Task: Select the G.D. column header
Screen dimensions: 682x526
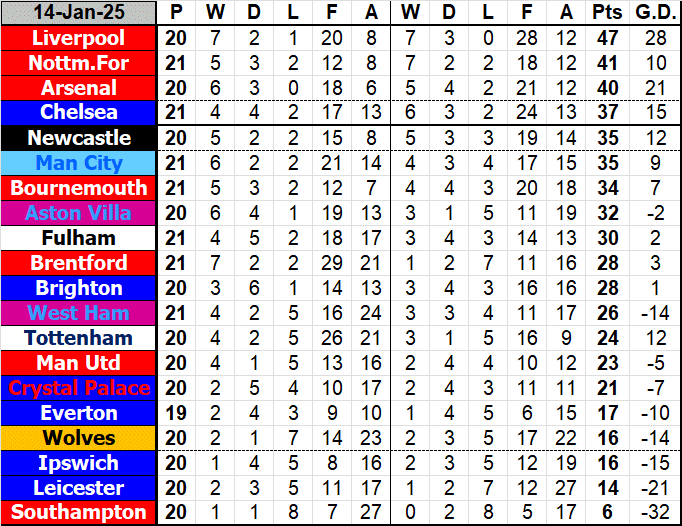Action: tap(655, 13)
